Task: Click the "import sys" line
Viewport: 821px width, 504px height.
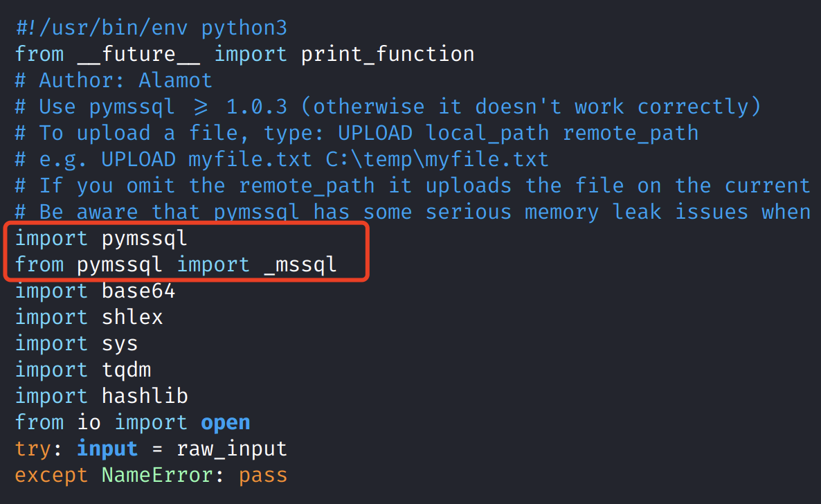Action: 76,343
